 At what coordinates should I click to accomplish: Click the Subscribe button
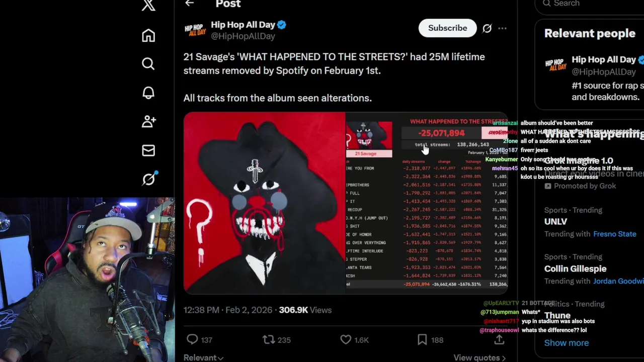447,28
